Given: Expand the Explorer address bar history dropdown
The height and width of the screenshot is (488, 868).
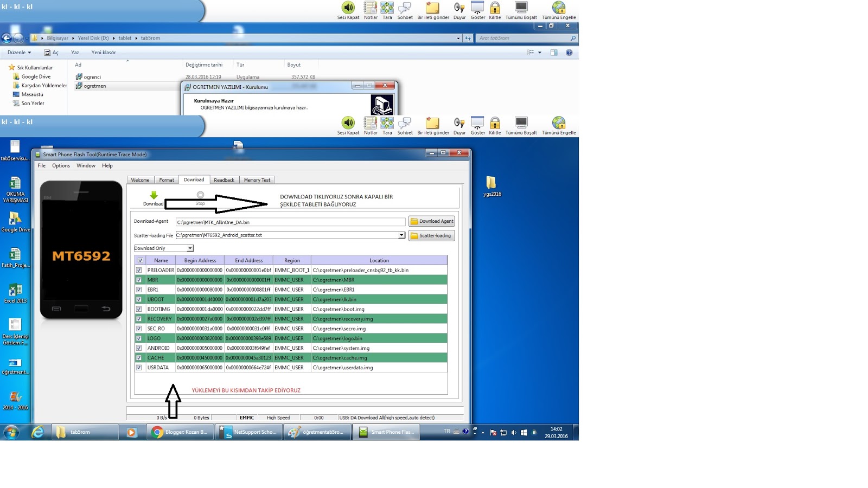Looking at the screenshot, I should click(x=458, y=38).
